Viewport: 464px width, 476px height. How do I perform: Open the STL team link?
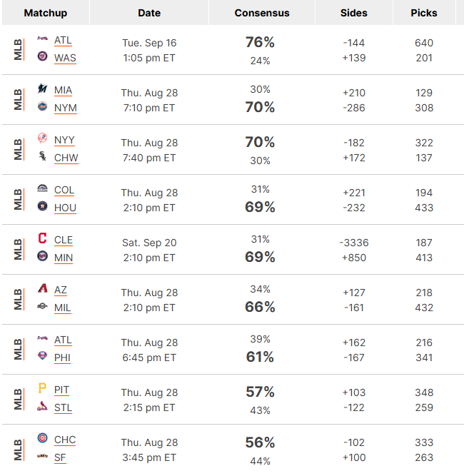click(63, 407)
